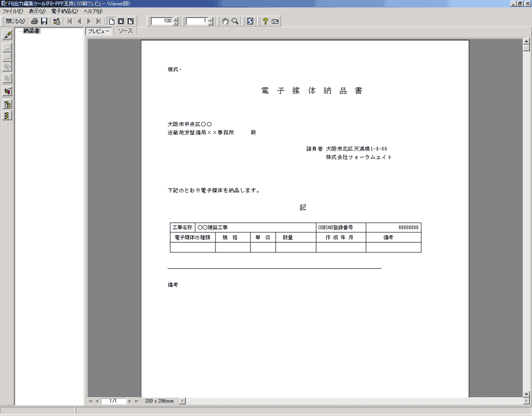
Task: Click the 88888888 registration number cell
Action: click(x=394, y=228)
